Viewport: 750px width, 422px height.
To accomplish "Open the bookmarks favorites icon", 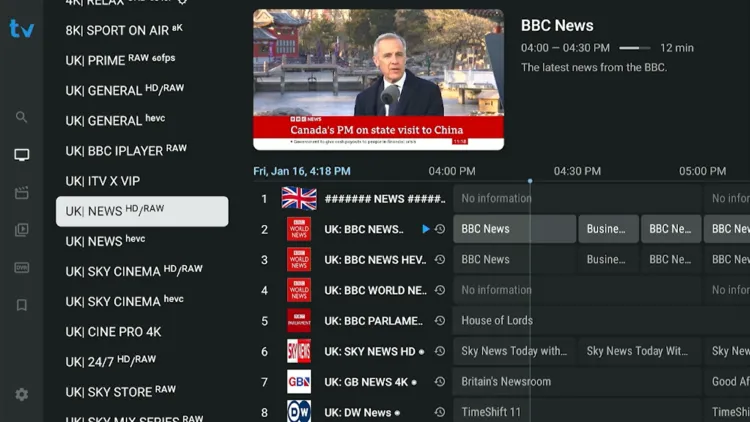I will [x=22, y=305].
